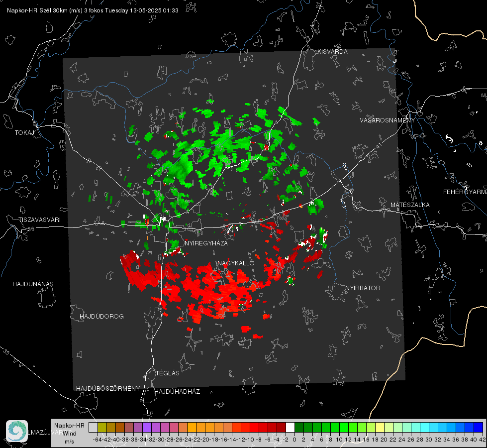Click the -64 value on the legend scale
The height and width of the screenshot is (448, 487).
tap(98, 440)
